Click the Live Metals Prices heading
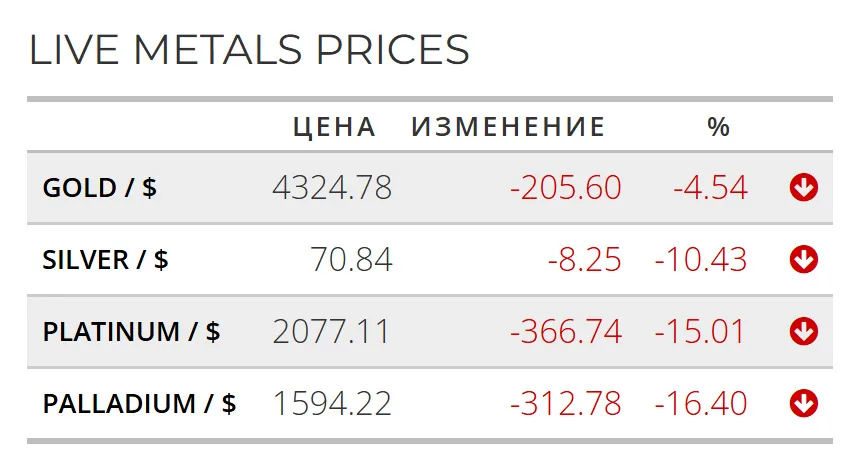Viewport: 862px width, 474px height. tap(249, 50)
